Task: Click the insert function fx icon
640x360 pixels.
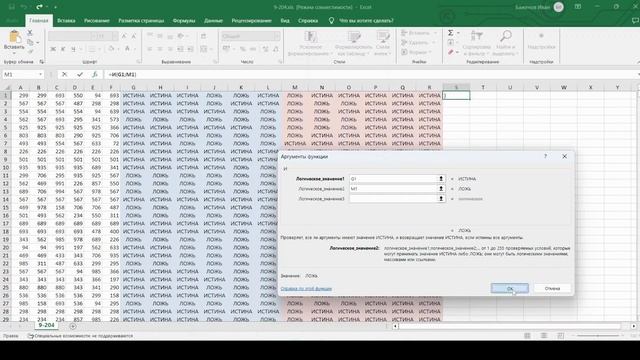Action: click(x=95, y=74)
